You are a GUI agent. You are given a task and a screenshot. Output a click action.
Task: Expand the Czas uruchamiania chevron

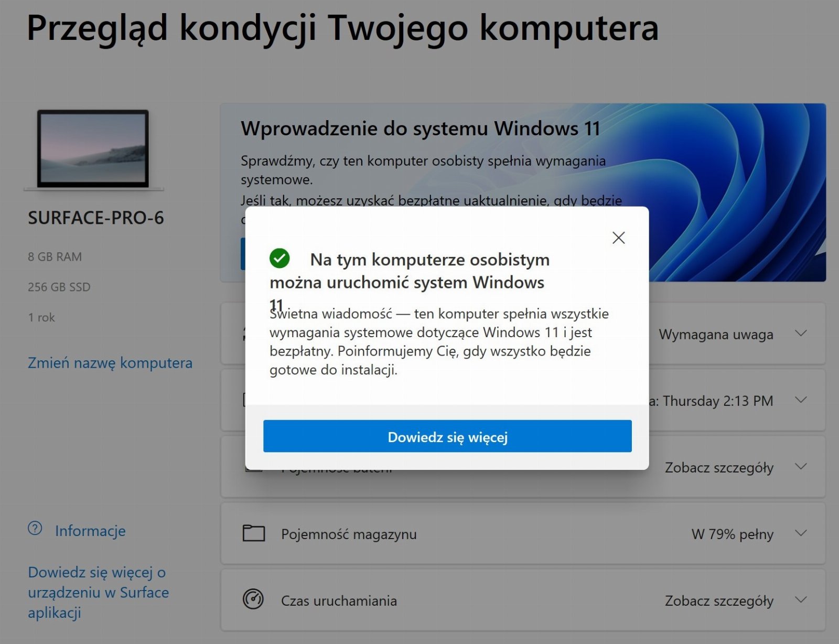coord(801,600)
